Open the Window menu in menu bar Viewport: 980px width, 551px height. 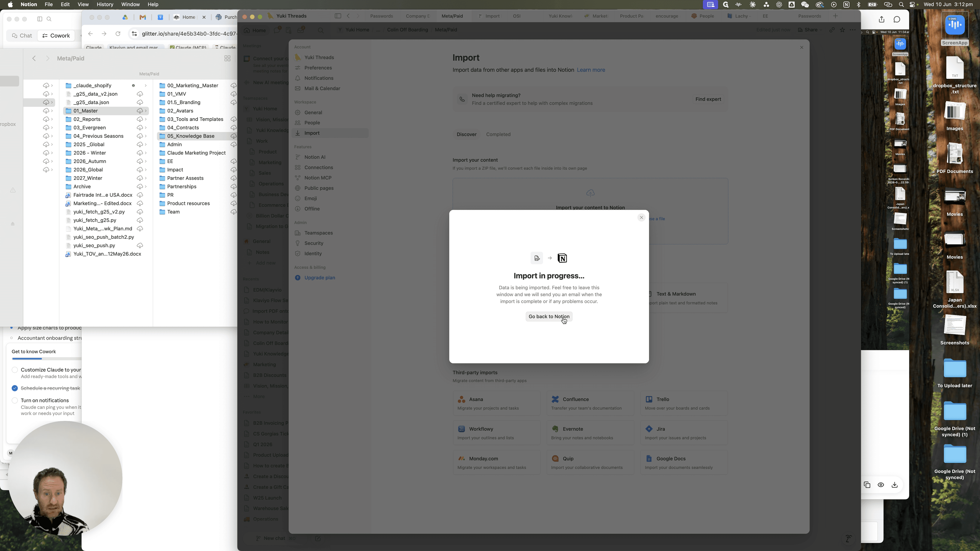(130, 5)
